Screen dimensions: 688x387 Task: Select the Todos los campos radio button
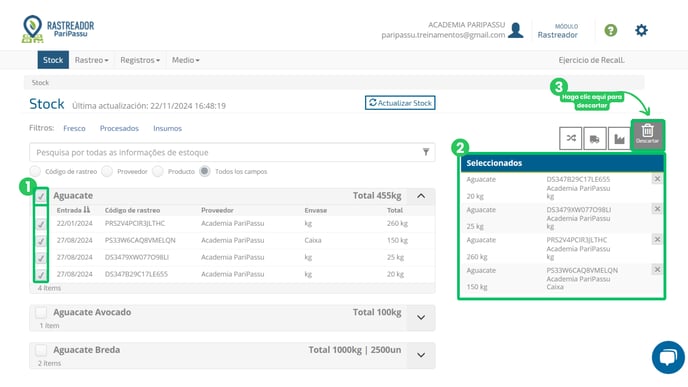click(204, 171)
